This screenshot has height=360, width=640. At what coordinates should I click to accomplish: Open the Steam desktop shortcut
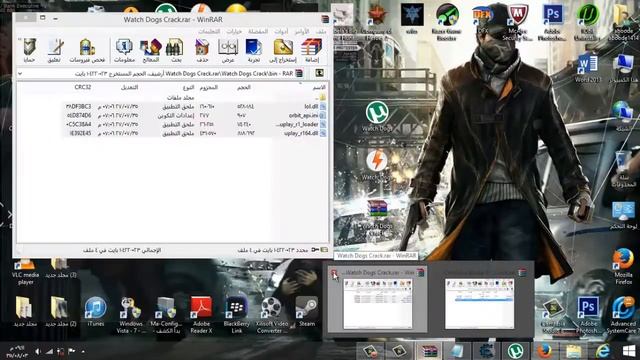pyautogui.click(x=307, y=312)
